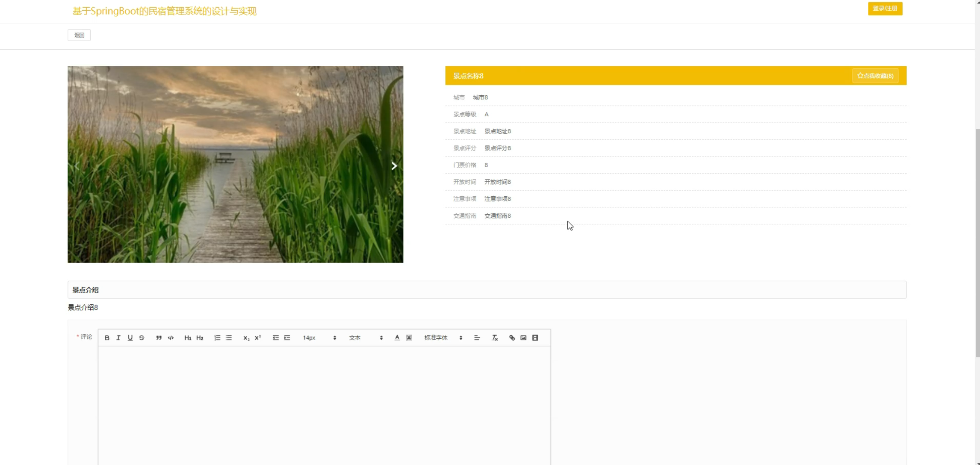Image resolution: width=980 pixels, height=465 pixels.
Task: Click the strikethrough icon
Action: pos(142,338)
